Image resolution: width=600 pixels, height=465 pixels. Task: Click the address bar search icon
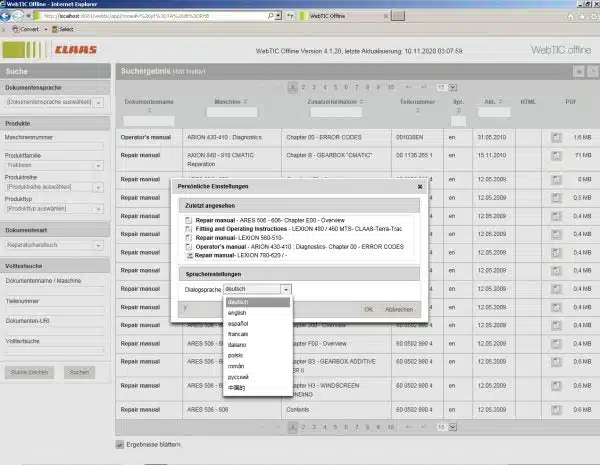tap(270, 16)
